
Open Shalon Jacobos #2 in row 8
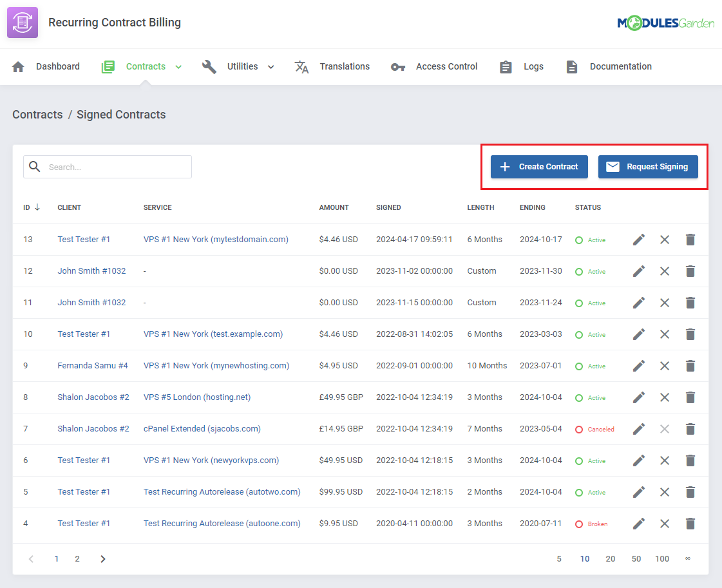click(x=93, y=397)
